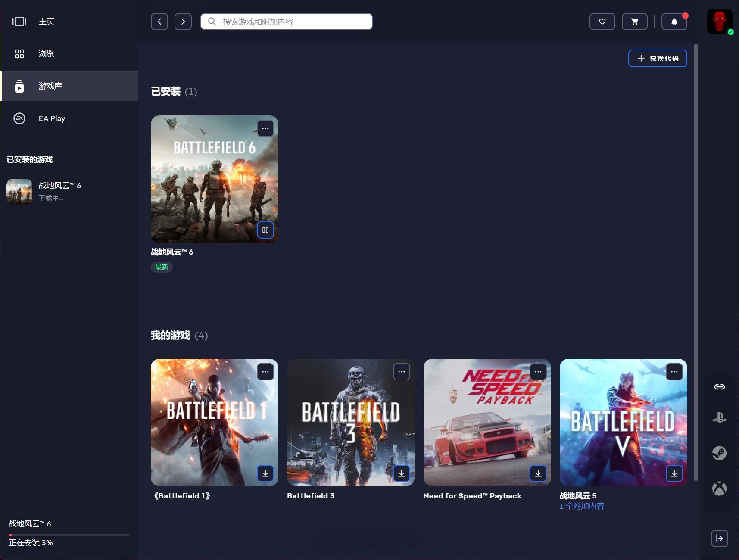Select the PlayStation platform icon
Screen dimensions: 739x560
[720, 418]
